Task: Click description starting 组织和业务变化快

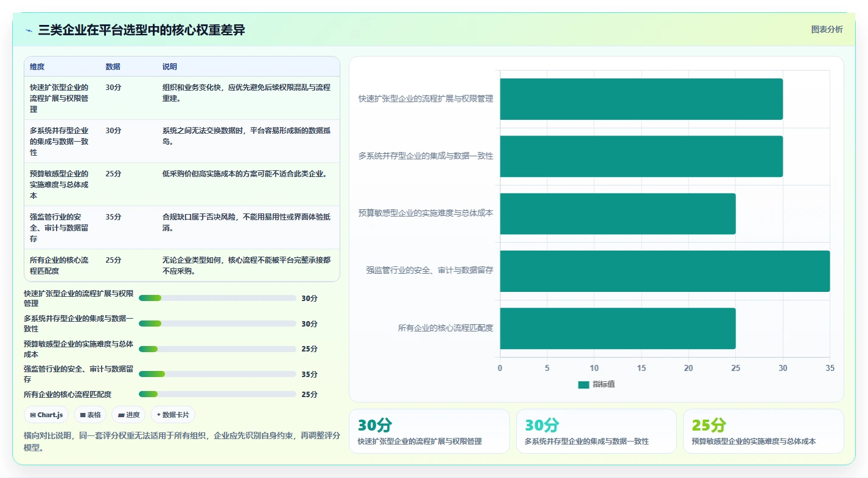Action: click(x=247, y=93)
